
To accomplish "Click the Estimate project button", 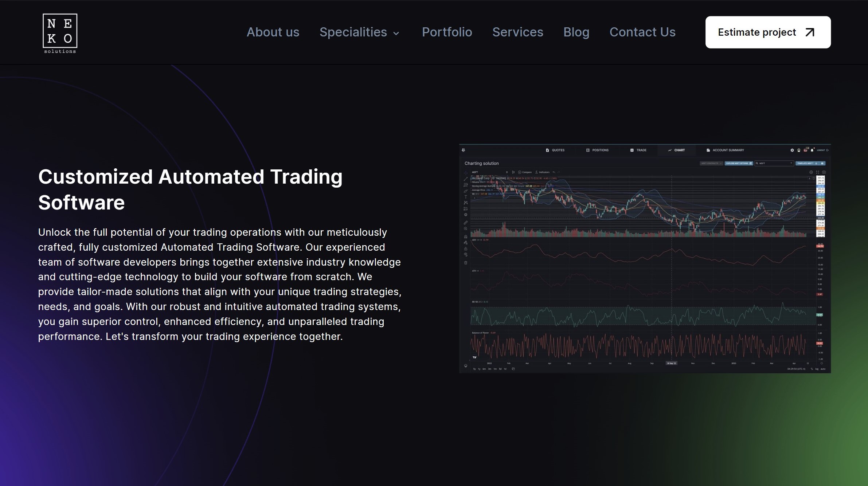I will point(767,32).
